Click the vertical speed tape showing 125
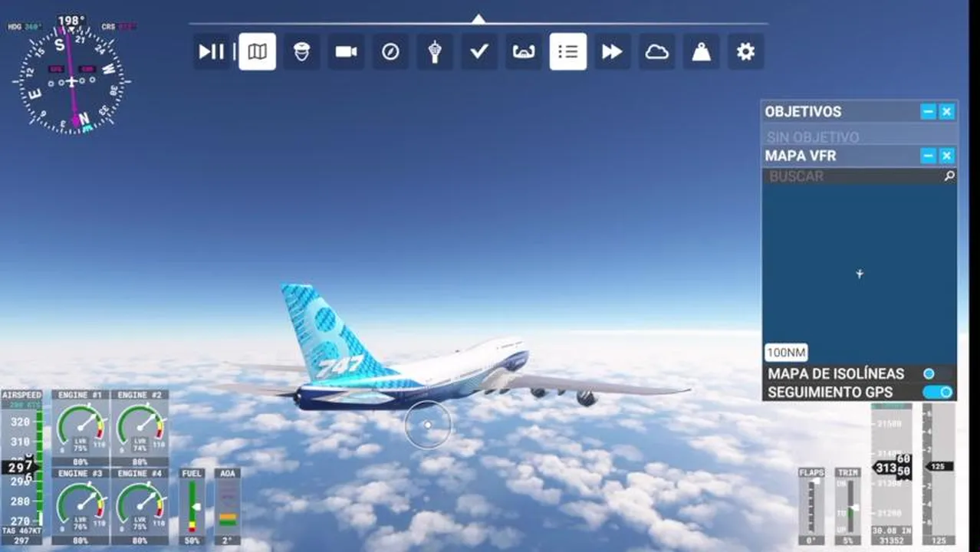 point(939,473)
